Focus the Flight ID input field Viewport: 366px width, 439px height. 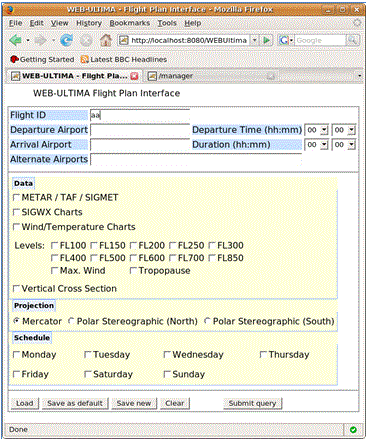140,115
